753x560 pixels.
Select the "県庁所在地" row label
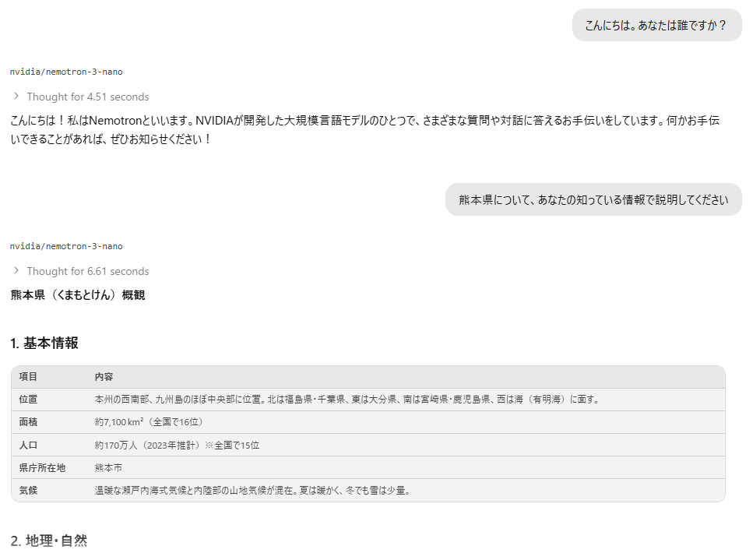point(42,468)
